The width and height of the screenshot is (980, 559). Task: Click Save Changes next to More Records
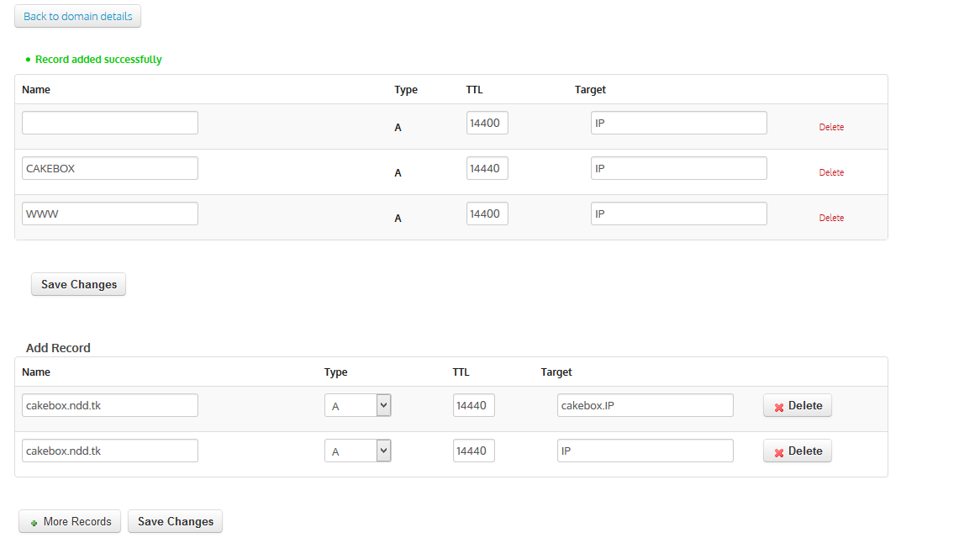(175, 521)
